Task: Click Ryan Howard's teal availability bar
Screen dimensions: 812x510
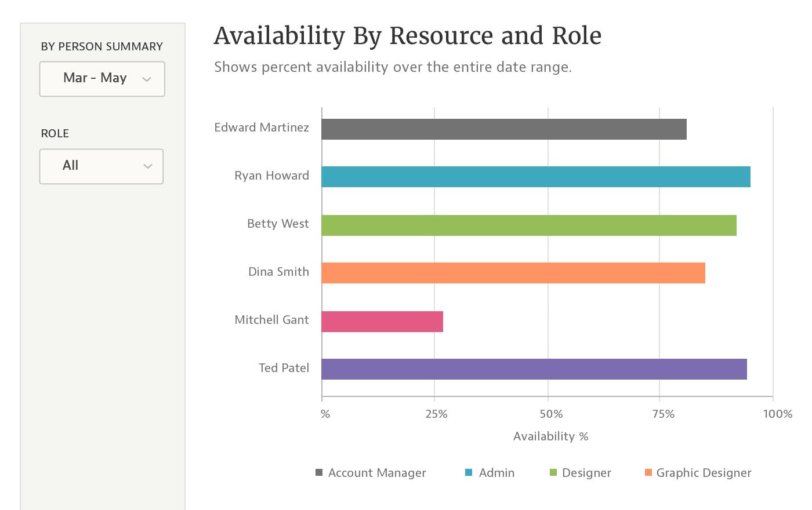Action: 535,177
